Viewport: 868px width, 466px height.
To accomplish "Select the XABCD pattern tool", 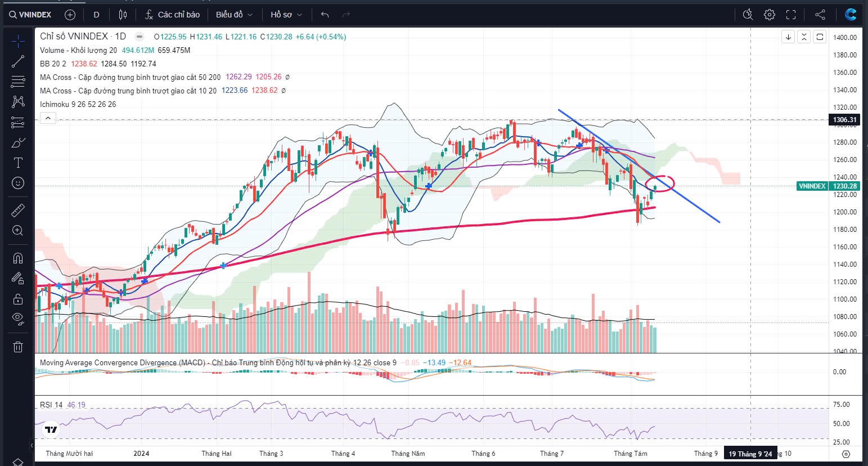I will click(18, 102).
